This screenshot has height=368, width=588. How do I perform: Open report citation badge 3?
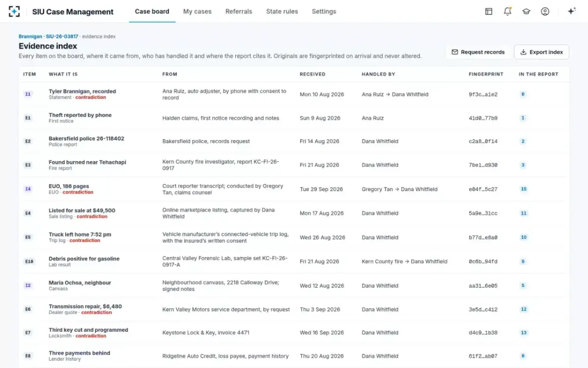[x=523, y=165]
